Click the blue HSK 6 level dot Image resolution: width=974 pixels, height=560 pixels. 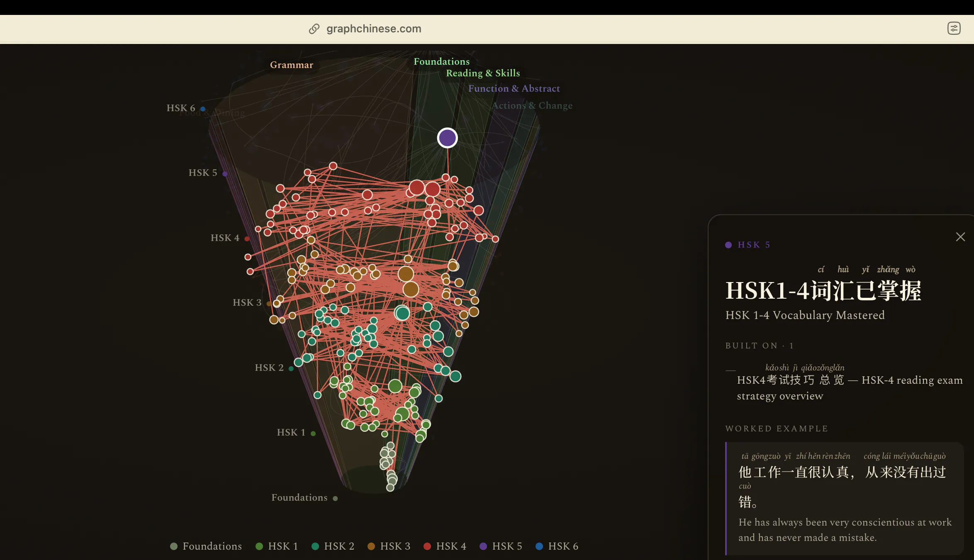pos(203,109)
